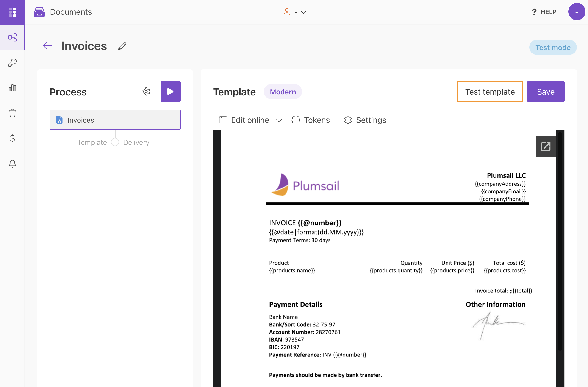Click the preview vertical scrollbar
The image size is (588, 387).
(x=560, y=241)
